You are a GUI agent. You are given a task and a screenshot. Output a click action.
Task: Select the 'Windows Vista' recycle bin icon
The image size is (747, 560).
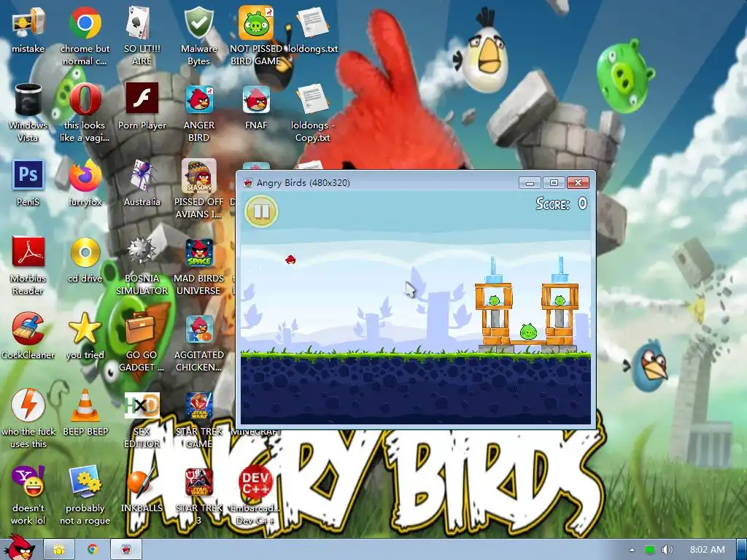tap(28, 101)
